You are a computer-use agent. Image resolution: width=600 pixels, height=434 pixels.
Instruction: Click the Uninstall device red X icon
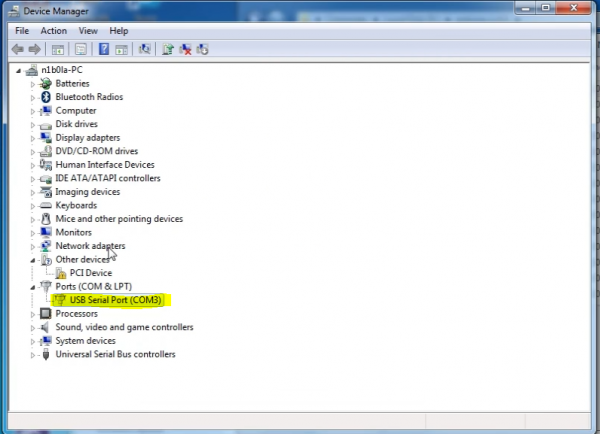pos(185,49)
